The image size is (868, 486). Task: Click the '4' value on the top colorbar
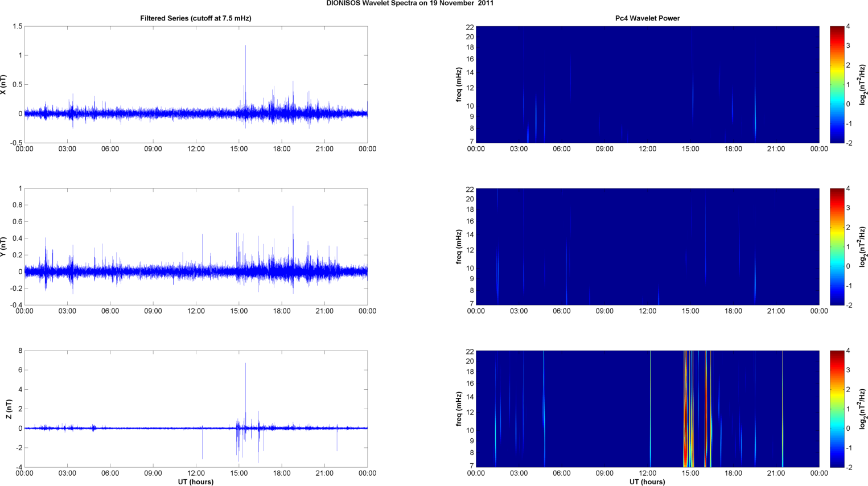click(849, 26)
